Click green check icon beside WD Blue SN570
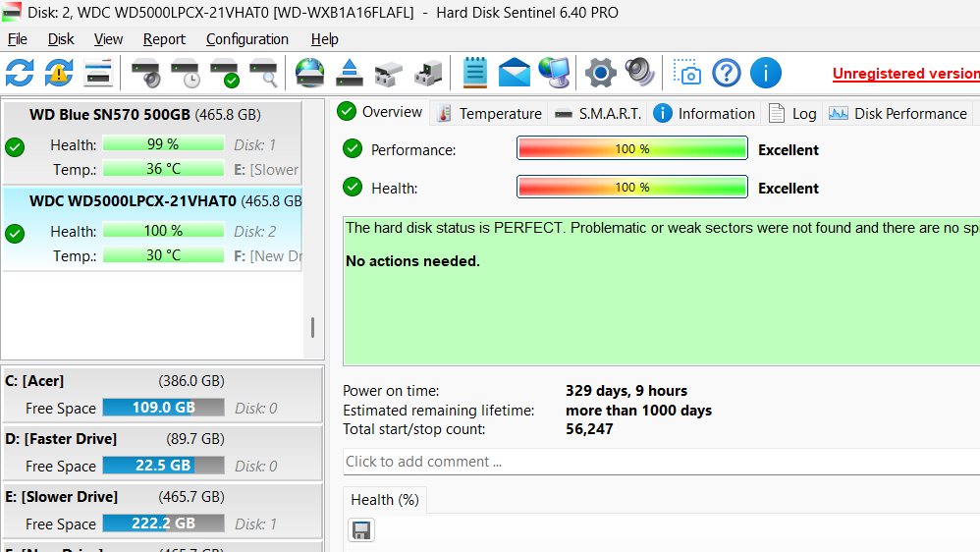This screenshot has height=552, width=980. (15, 147)
